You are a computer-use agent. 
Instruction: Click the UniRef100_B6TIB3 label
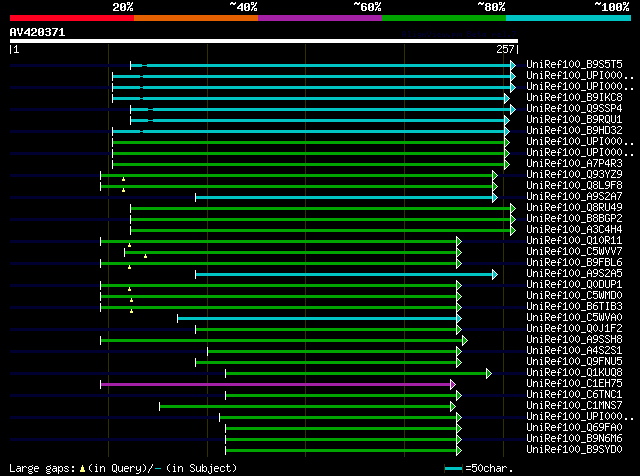click(574, 307)
